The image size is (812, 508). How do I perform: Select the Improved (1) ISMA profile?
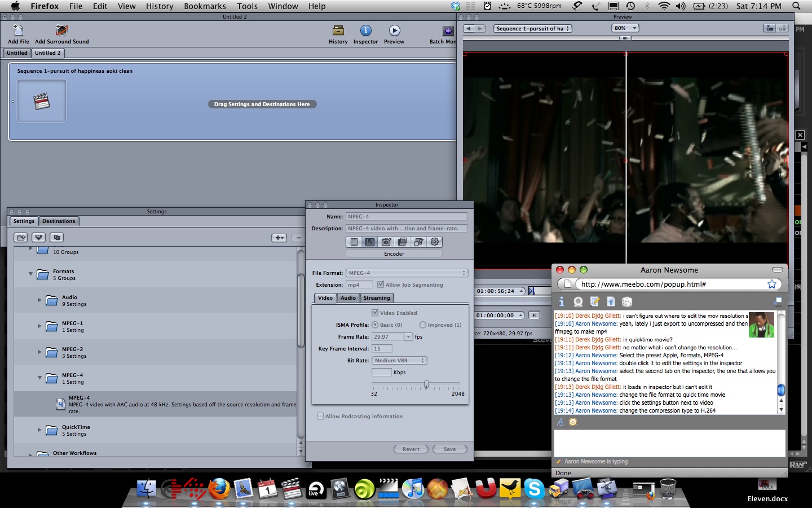[x=423, y=325]
